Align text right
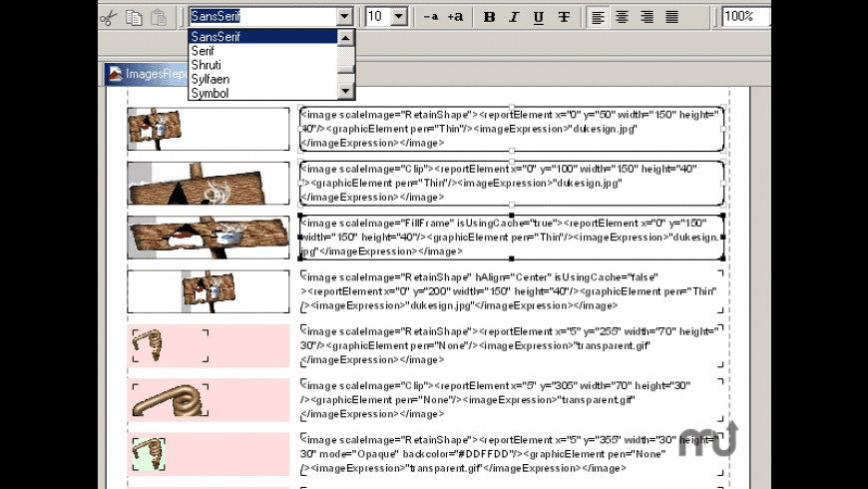The height and width of the screenshot is (489, 868). (647, 17)
